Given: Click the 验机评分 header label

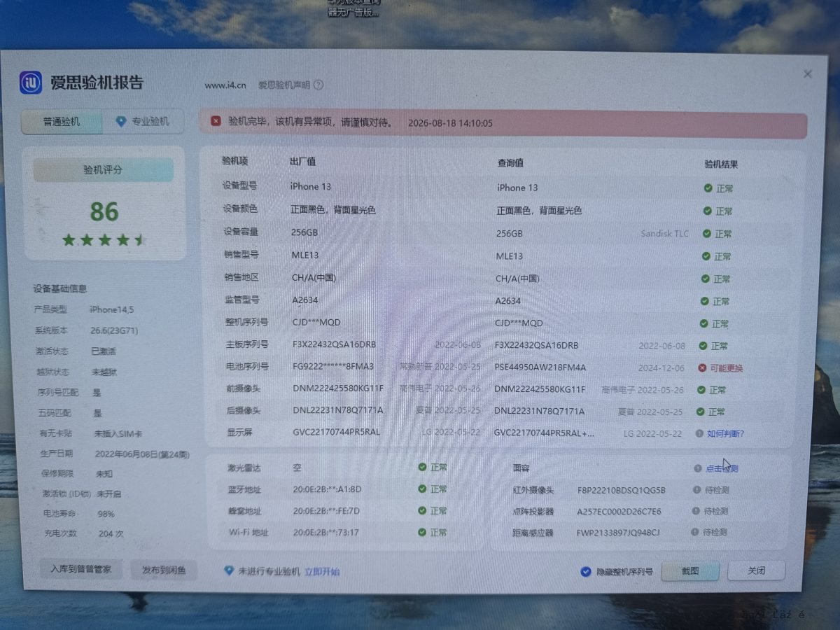Looking at the screenshot, I should 103,170.
